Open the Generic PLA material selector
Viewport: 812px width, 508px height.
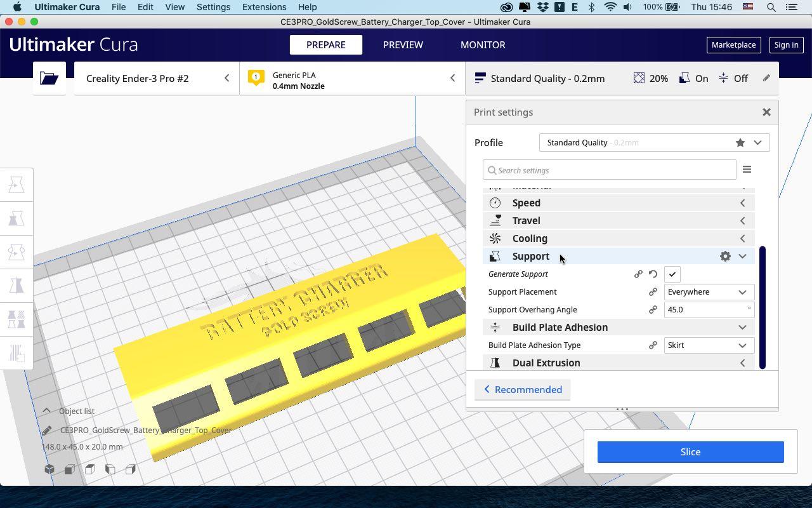coord(352,78)
